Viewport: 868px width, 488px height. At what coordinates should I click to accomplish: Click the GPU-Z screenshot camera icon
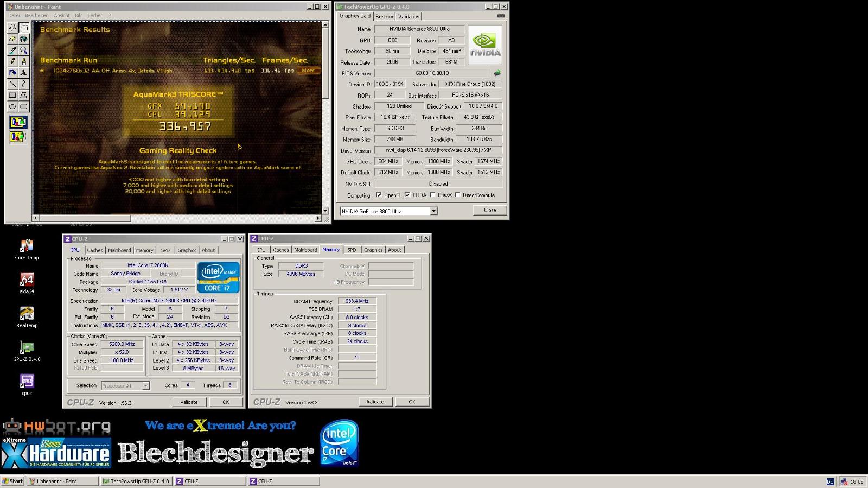501,16
